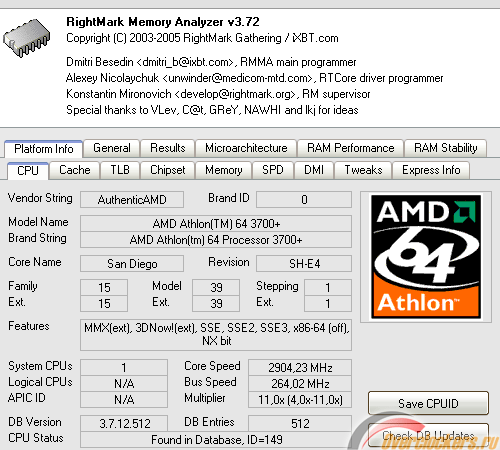Select the TLB sub-tab
500x450 pixels.
click(120, 170)
